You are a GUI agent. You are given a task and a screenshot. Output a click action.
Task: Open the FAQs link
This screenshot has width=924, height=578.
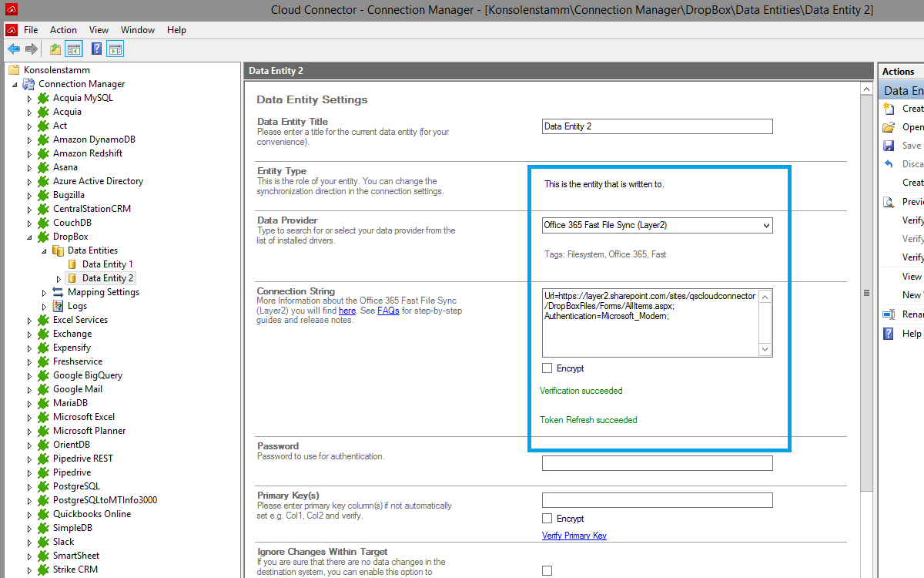[388, 311]
